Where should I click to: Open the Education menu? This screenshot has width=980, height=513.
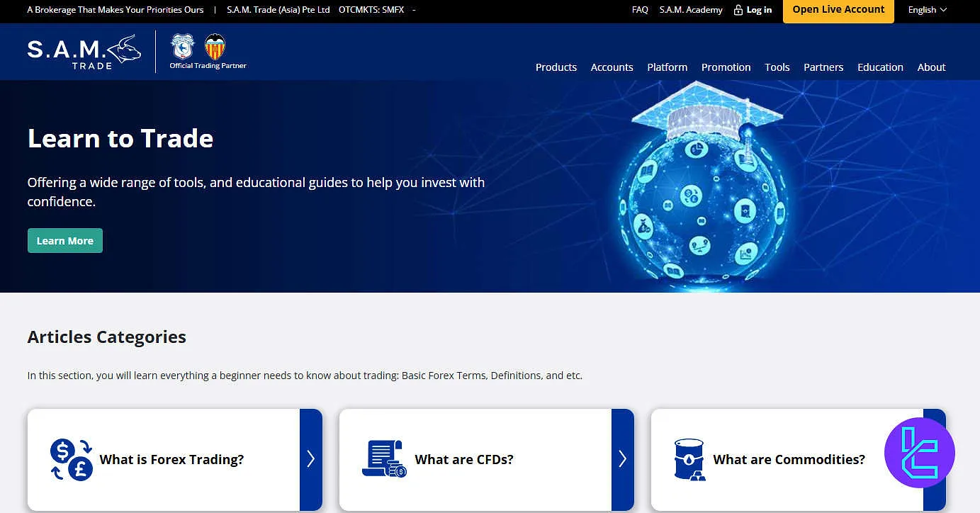(880, 67)
